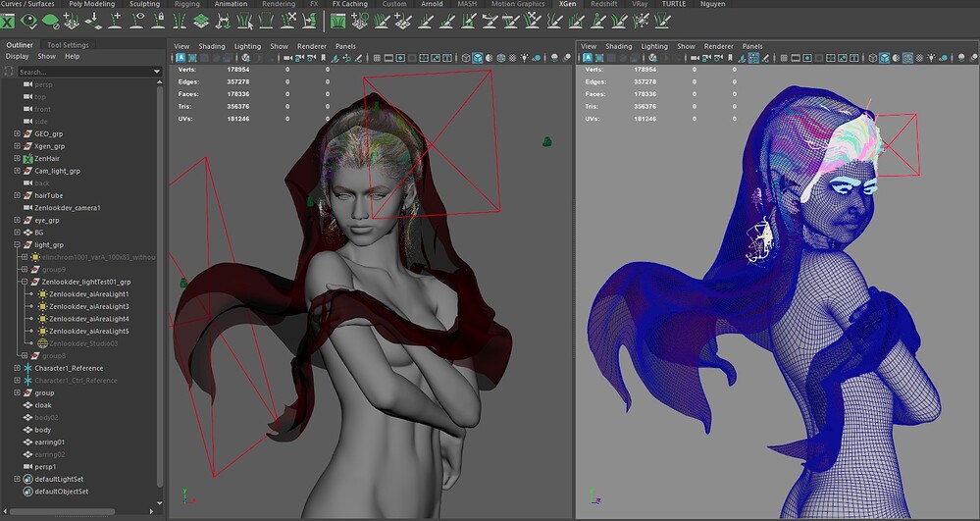Click the outliner filter icon beside search
The width and height of the screenshot is (980, 521).
(8, 72)
